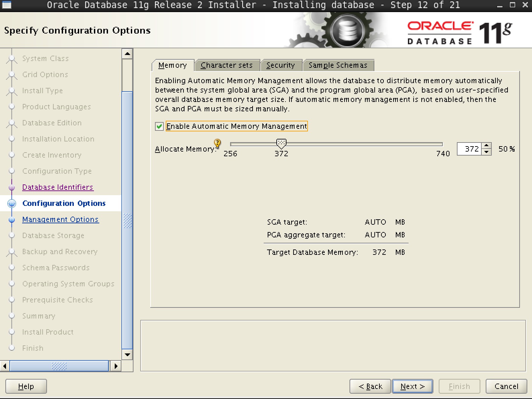Click the Allocate Memory slider thumb
This screenshot has width=532, height=399.
pyautogui.click(x=281, y=144)
